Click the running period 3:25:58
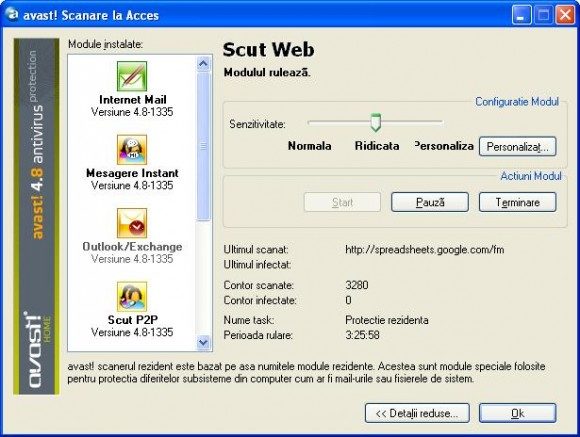This screenshot has height=437, width=580. [x=362, y=335]
